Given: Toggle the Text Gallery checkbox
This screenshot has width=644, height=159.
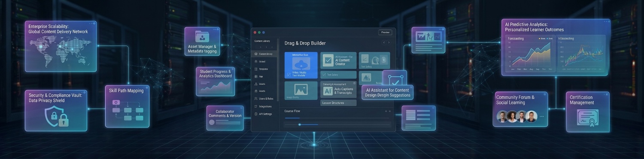Looking at the screenshot, I should (x=324, y=75).
